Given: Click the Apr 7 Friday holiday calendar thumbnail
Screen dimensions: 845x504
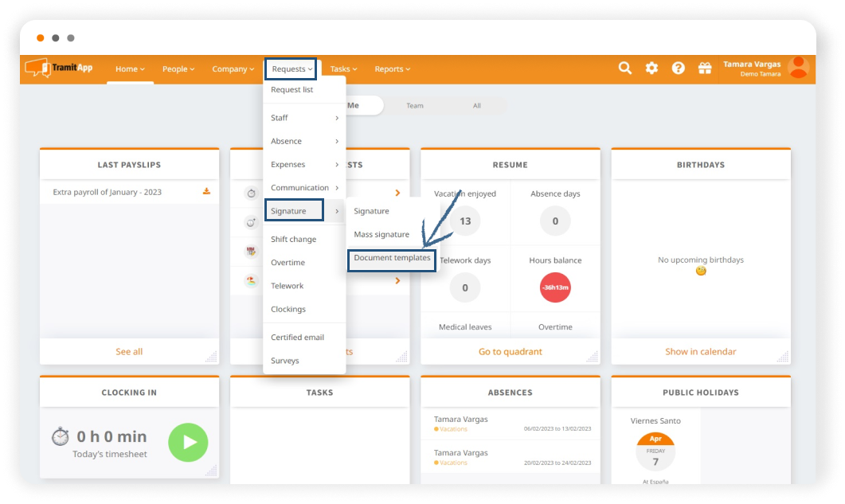Looking at the screenshot, I should point(655,451).
